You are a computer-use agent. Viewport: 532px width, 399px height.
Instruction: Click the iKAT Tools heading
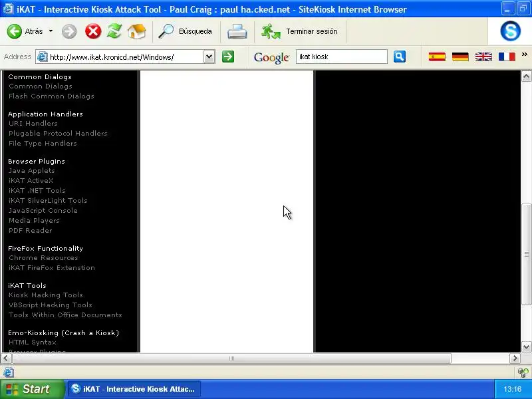point(27,286)
